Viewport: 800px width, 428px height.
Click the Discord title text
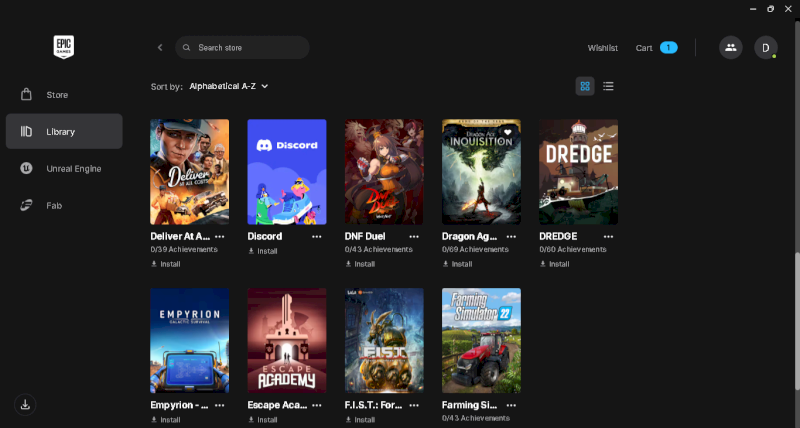click(x=265, y=236)
